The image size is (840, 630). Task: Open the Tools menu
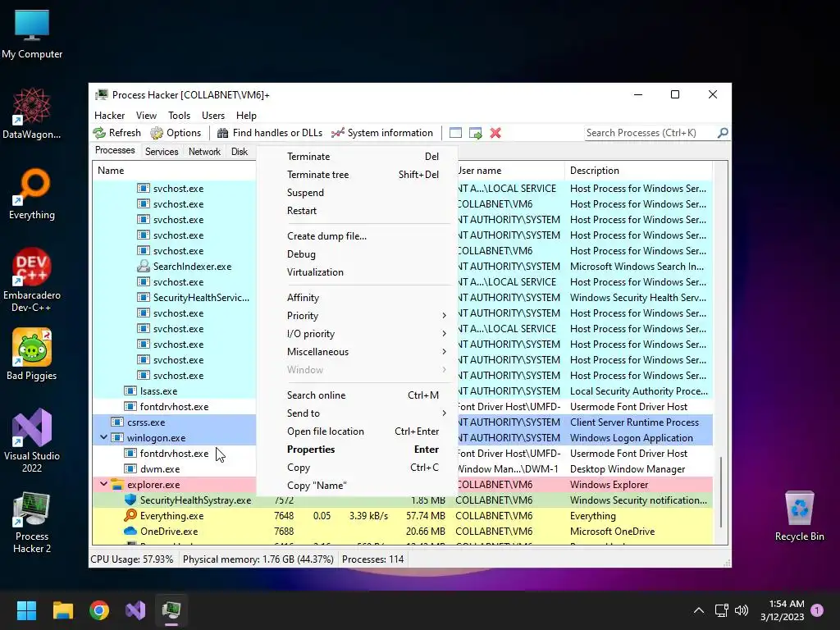coord(179,115)
